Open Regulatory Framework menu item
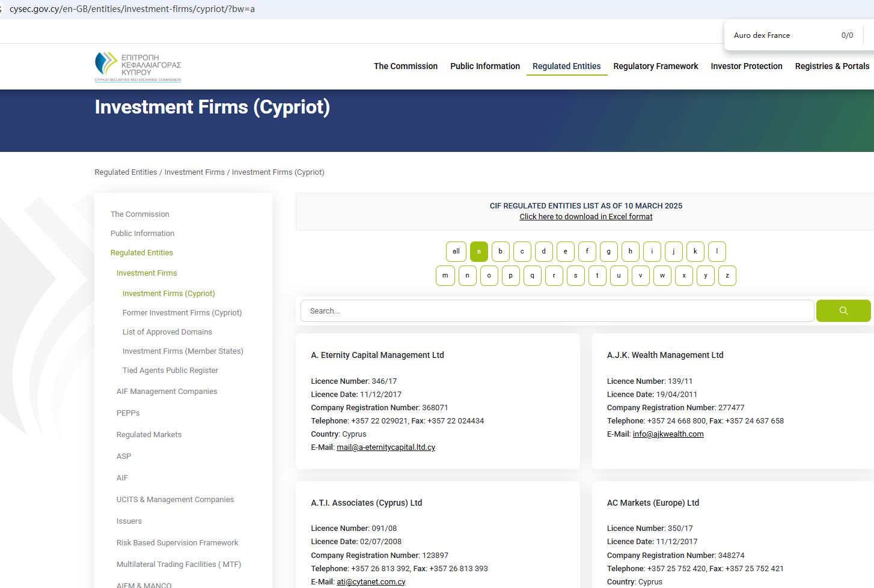Screen dimensions: 874x588 (655, 66)
